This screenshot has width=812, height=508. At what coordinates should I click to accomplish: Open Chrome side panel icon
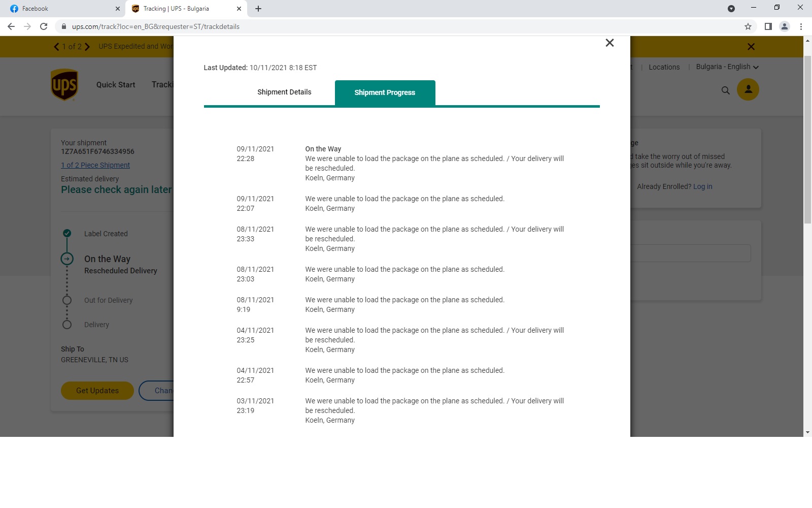coord(768,26)
